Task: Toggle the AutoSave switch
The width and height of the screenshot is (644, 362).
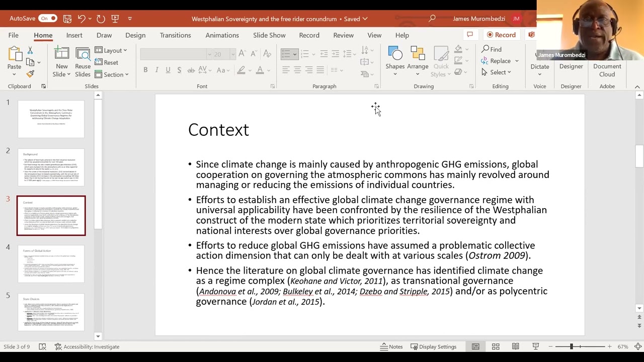Action: (x=48, y=19)
